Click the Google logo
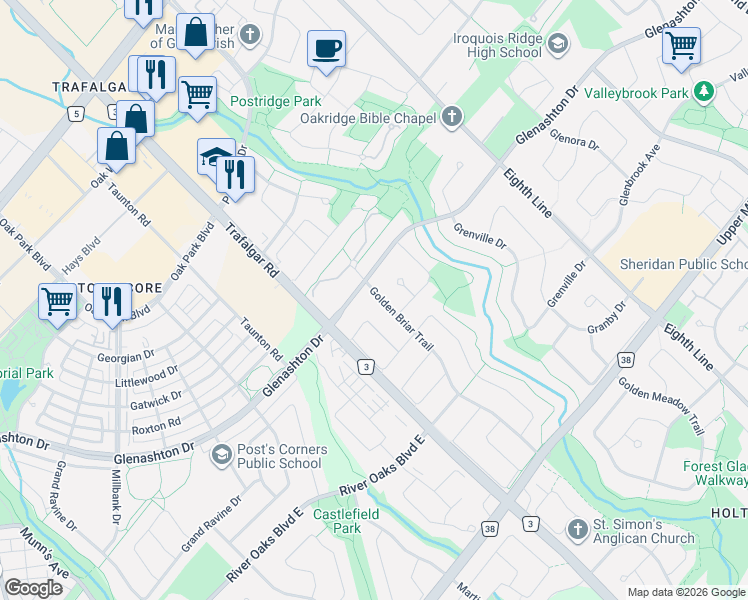The width and height of the screenshot is (748, 600). (x=33, y=589)
